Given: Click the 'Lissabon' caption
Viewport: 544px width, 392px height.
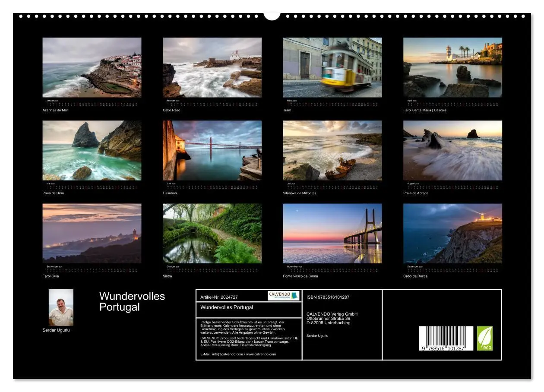Looking at the screenshot, I should [x=170, y=193].
